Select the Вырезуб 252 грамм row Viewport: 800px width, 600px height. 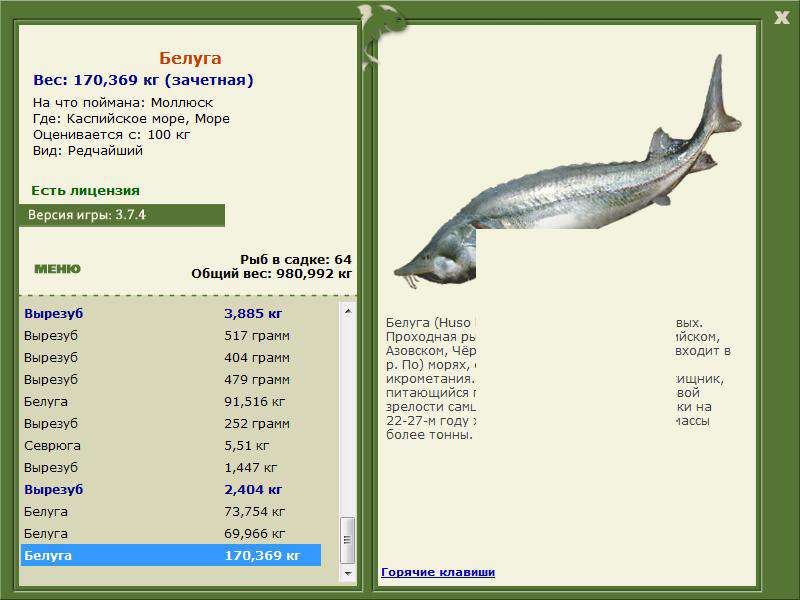pos(171,423)
